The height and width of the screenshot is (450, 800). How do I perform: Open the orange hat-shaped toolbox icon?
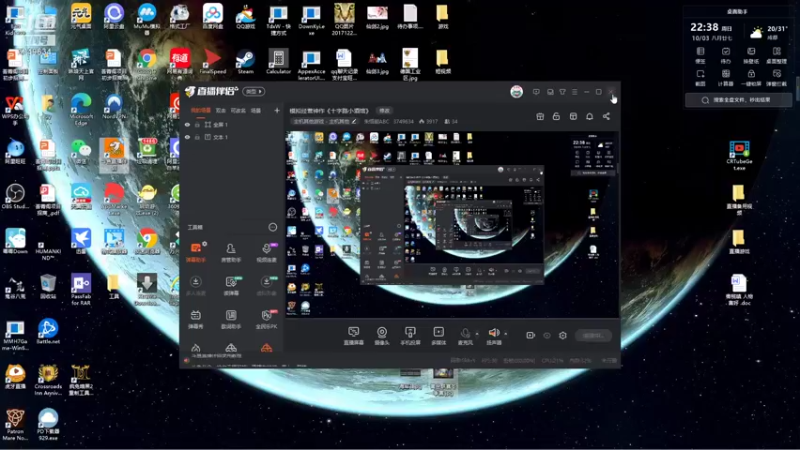click(266, 348)
